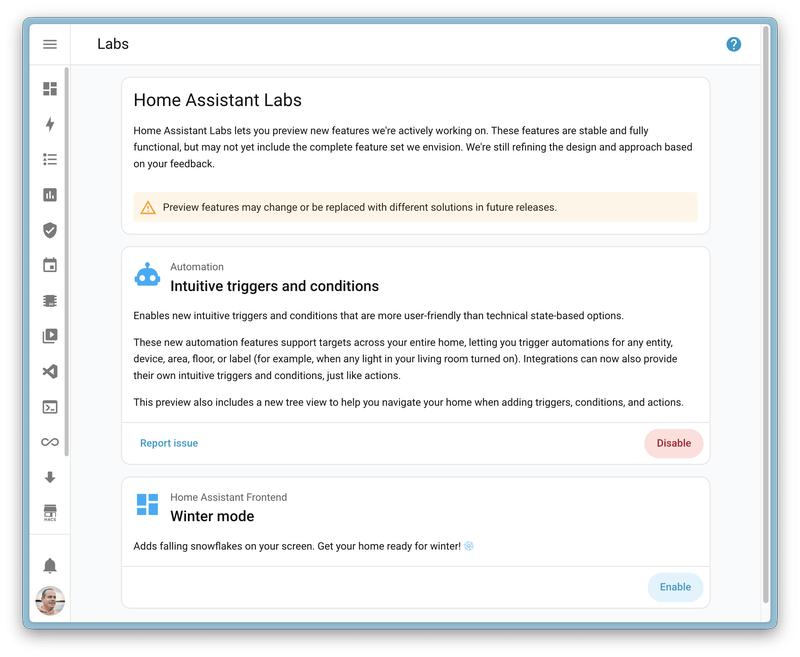The height and width of the screenshot is (657, 800).
Task: Disable Intuitive triggers and conditions
Action: (x=673, y=443)
